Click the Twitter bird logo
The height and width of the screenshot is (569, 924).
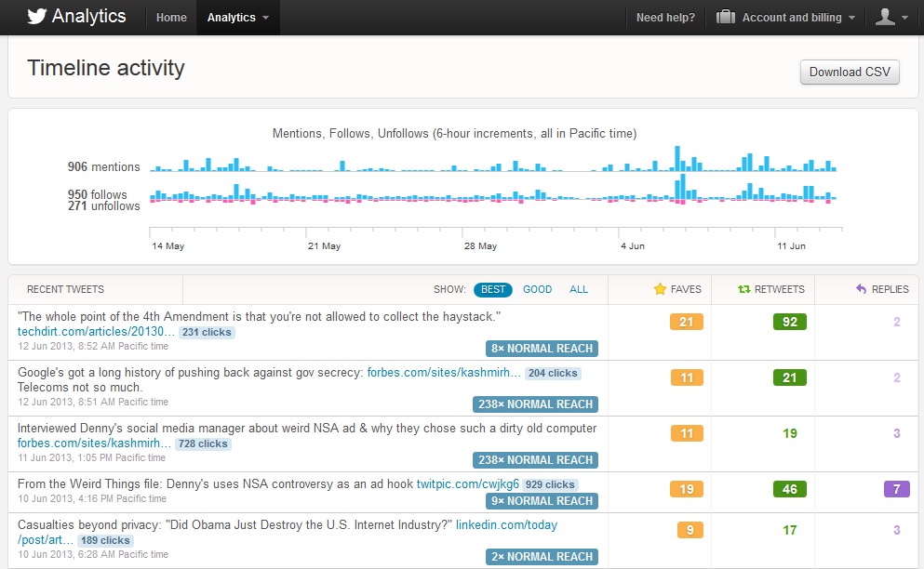coord(36,17)
